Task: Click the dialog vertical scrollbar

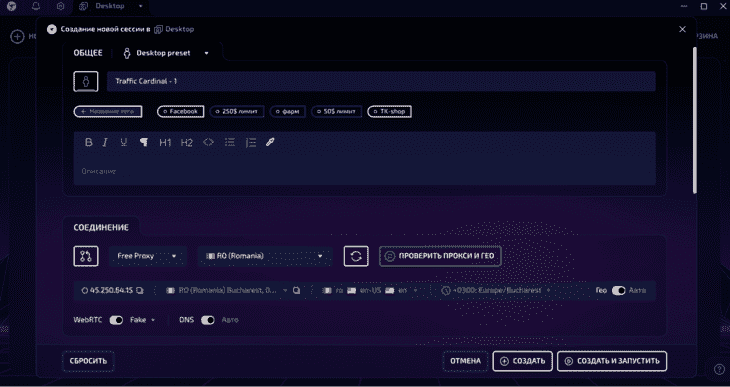Action: pyautogui.click(x=695, y=120)
